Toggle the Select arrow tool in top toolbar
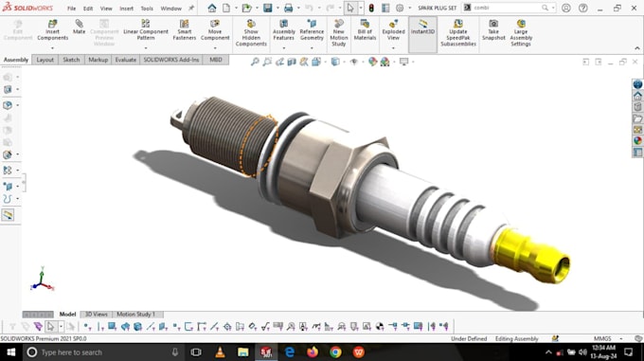This screenshot has width=644, height=361. (x=350, y=8)
